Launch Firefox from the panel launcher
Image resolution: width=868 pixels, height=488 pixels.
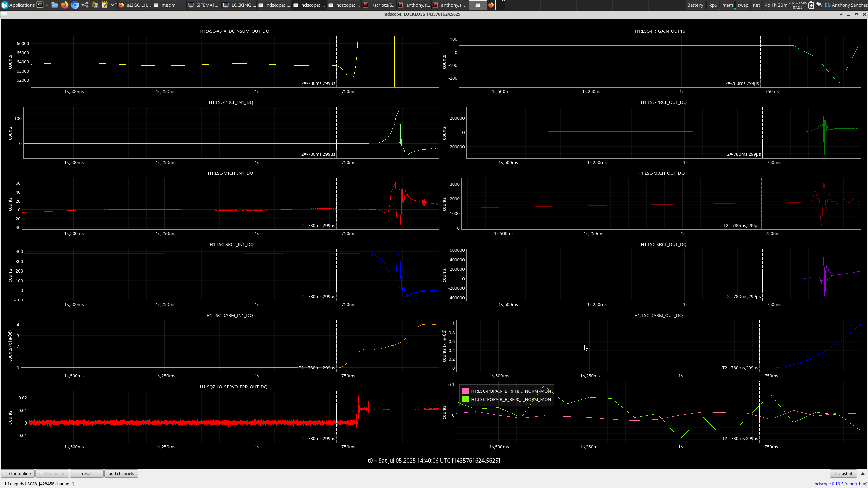pos(65,5)
